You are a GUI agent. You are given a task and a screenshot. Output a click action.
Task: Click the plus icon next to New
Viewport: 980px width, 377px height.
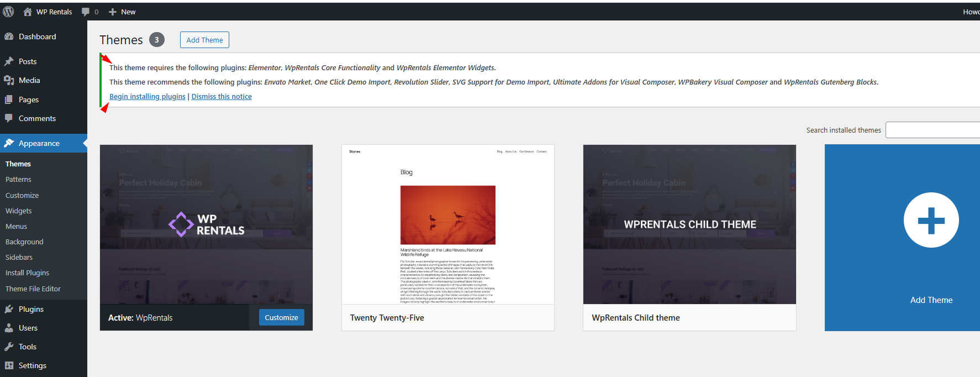(x=113, y=12)
